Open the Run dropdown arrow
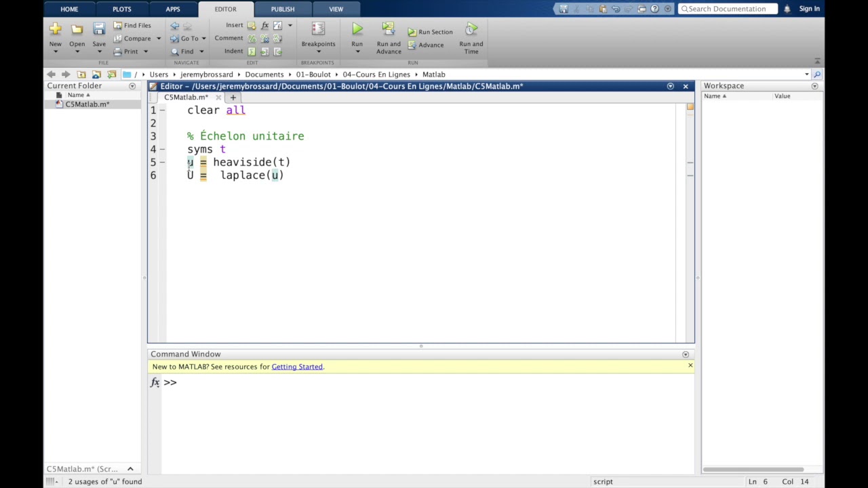The image size is (868, 488). coord(357,52)
